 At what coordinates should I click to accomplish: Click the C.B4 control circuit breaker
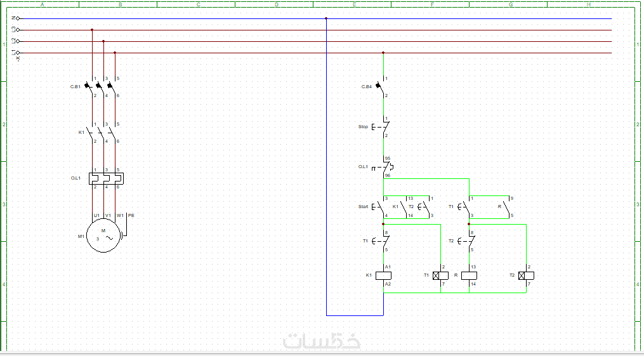coord(381,87)
